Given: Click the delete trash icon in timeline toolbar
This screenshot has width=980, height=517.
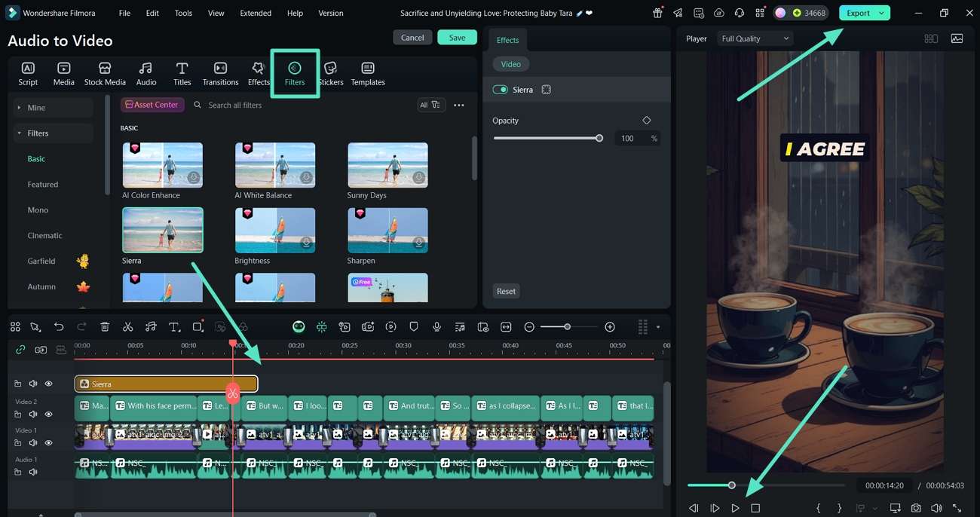Looking at the screenshot, I should point(105,327).
